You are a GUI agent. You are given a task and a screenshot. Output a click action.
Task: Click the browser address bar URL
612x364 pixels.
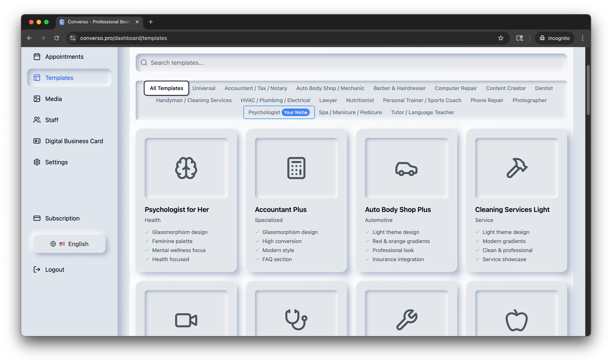123,38
